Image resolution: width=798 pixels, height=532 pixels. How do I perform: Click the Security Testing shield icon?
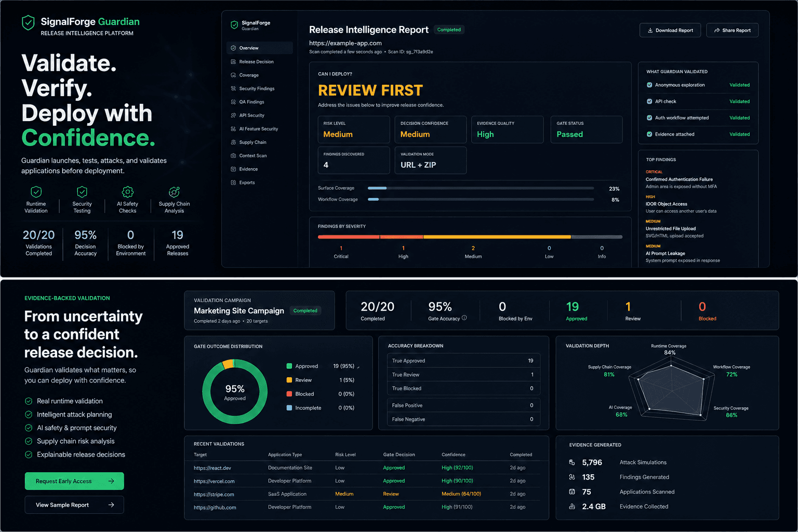click(x=82, y=192)
